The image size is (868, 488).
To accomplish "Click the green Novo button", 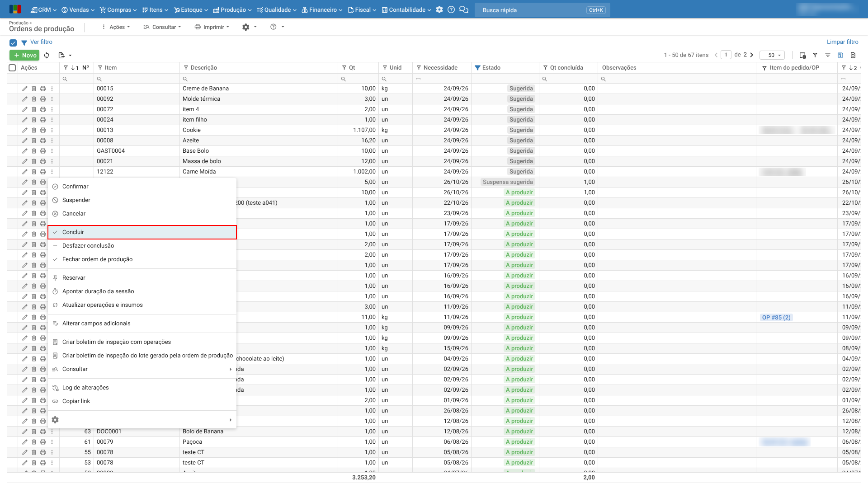I will point(24,55).
